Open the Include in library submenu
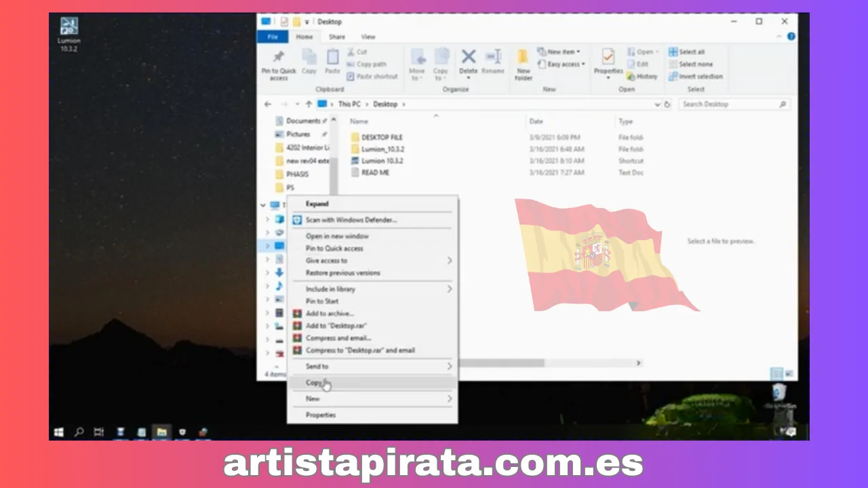The image size is (868, 488). tap(372, 289)
